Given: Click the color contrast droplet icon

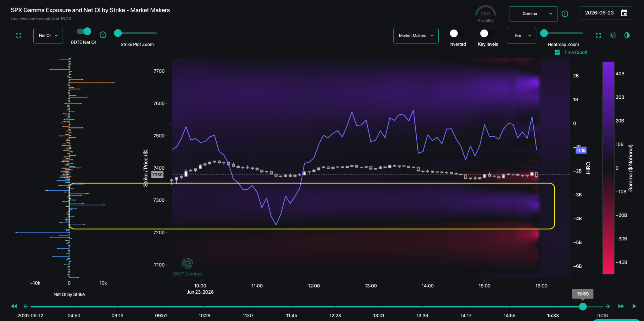Looking at the screenshot, I should click(x=627, y=35).
